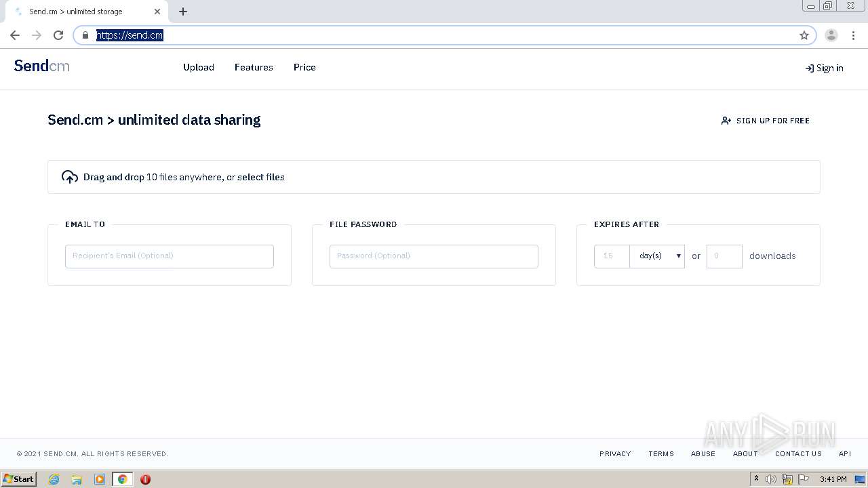The height and width of the screenshot is (488, 868).
Task: Open the Features menu item
Action: [254, 67]
